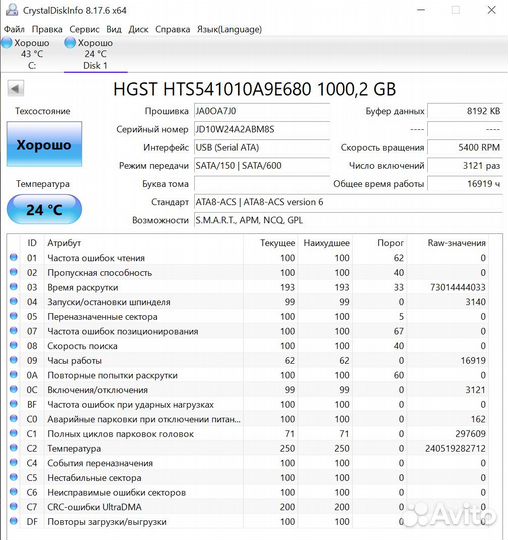This screenshot has width=508, height=540.
Task: Click the Стандарт field ATA8-ACS
Action: (349, 202)
